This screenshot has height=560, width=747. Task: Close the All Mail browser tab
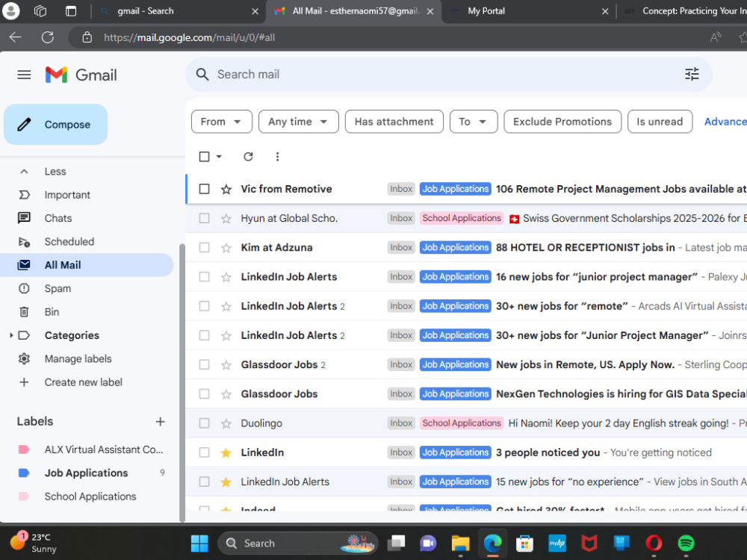pos(430,11)
